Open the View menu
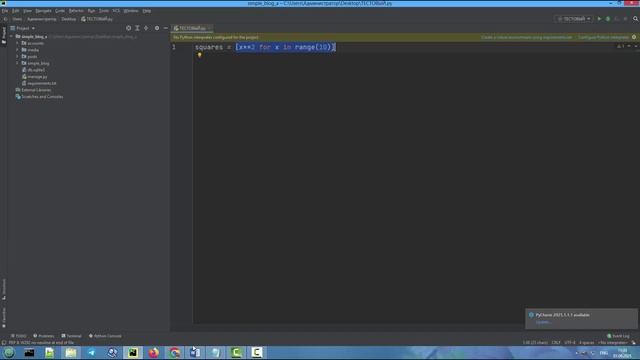The width and height of the screenshot is (640, 360). pos(27,11)
